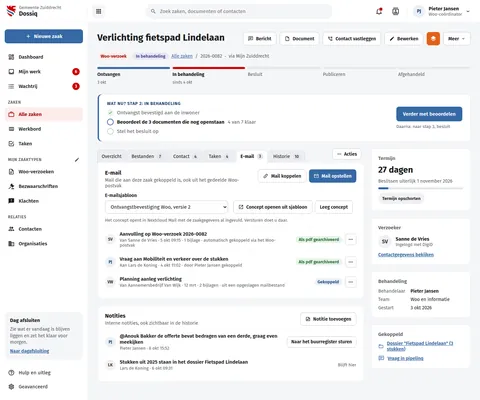Toggle the Ontvangst bevestigd aan de inwoner step
Screen dimensions: 480x400
110,113
